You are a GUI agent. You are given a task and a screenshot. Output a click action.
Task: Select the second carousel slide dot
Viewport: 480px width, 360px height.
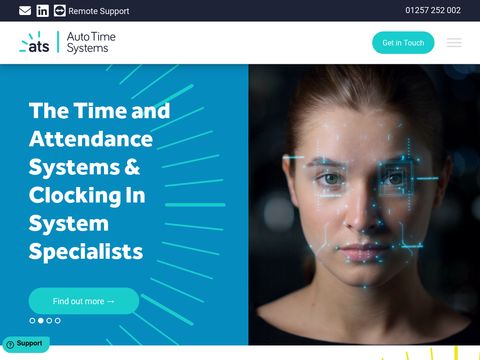(x=41, y=321)
